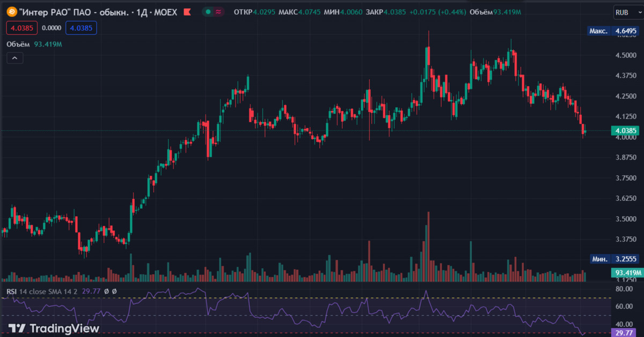Click the blue buy price 4.0385 button
The width and height of the screenshot is (644, 337).
pyautogui.click(x=81, y=28)
